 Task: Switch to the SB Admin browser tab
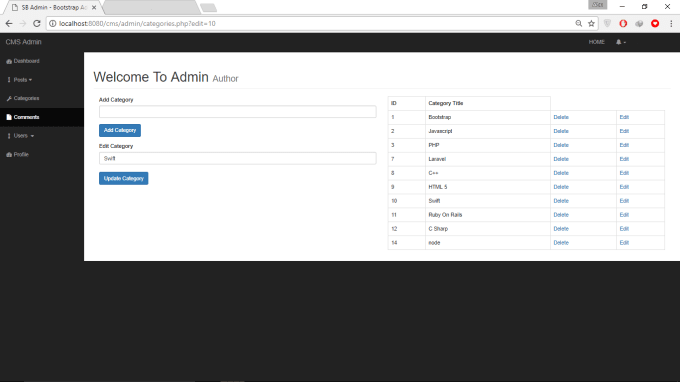54,7
